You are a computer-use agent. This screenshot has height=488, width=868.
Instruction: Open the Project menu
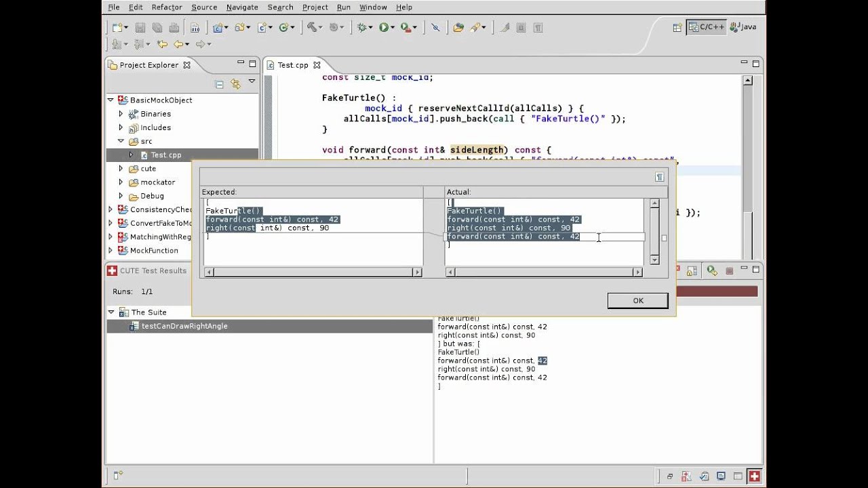click(315, 7)
